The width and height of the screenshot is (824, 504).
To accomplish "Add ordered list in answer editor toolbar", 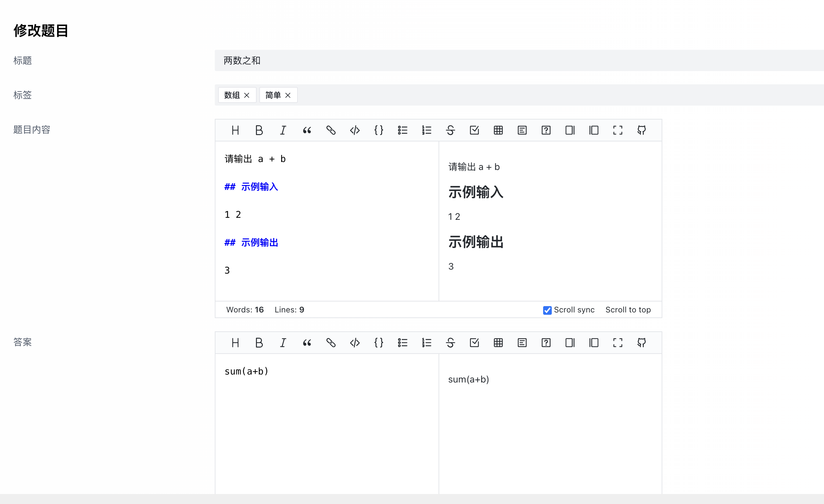I will [426, 342].
